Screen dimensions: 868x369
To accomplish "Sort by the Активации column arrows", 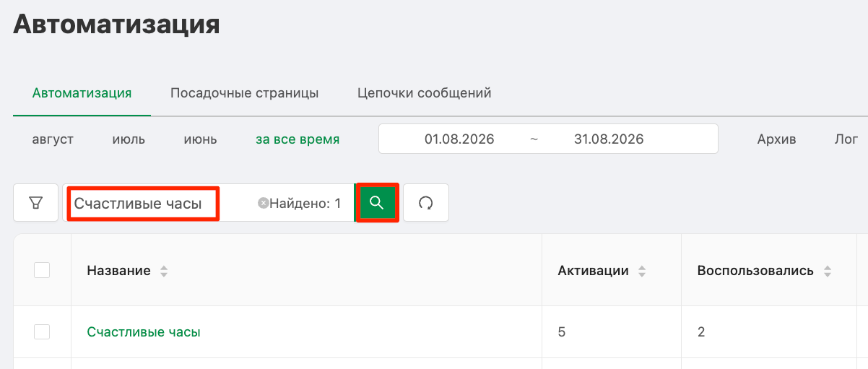I will 642,272.
